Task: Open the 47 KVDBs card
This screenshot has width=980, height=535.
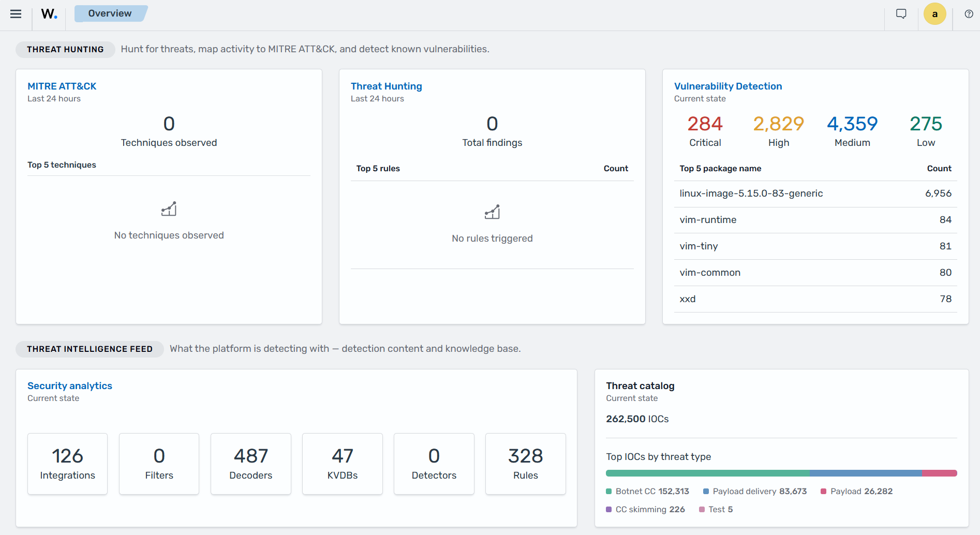Action: click(343, 464)
